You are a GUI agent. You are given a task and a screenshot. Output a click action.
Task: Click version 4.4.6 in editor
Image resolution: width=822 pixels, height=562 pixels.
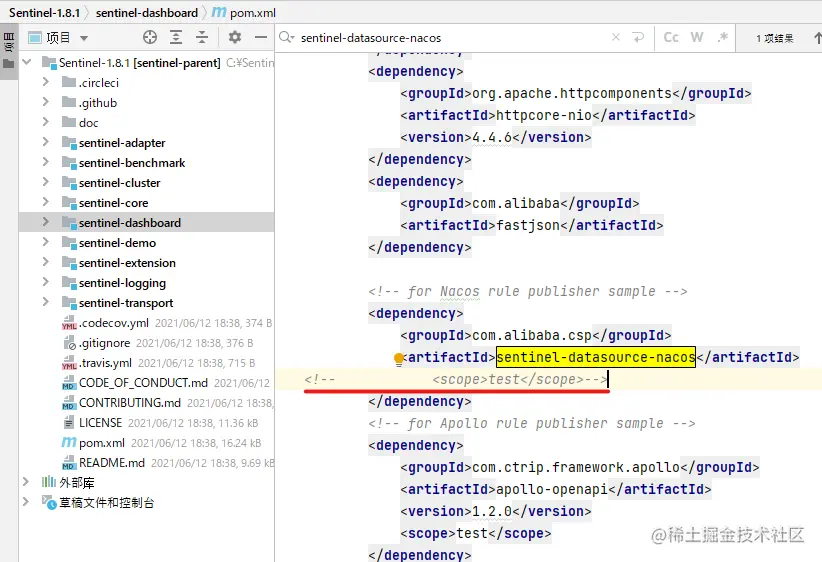tap(492, 137)
